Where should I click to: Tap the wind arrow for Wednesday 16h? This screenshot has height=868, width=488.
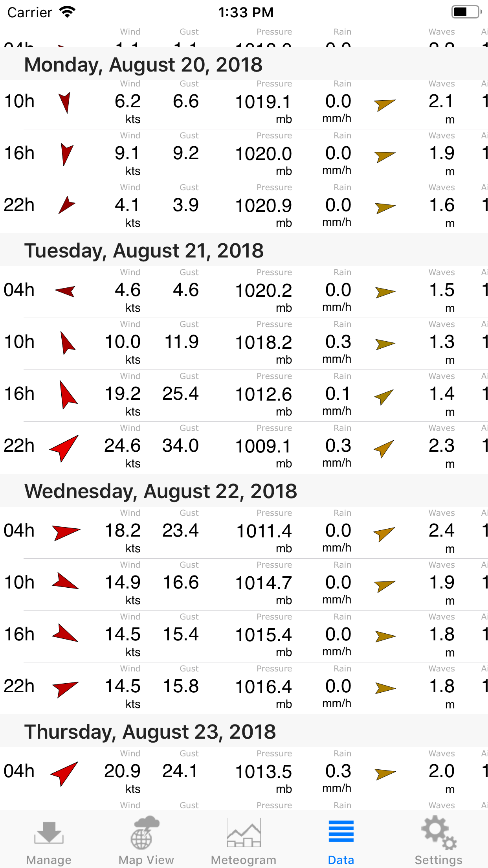coord(65,633)
